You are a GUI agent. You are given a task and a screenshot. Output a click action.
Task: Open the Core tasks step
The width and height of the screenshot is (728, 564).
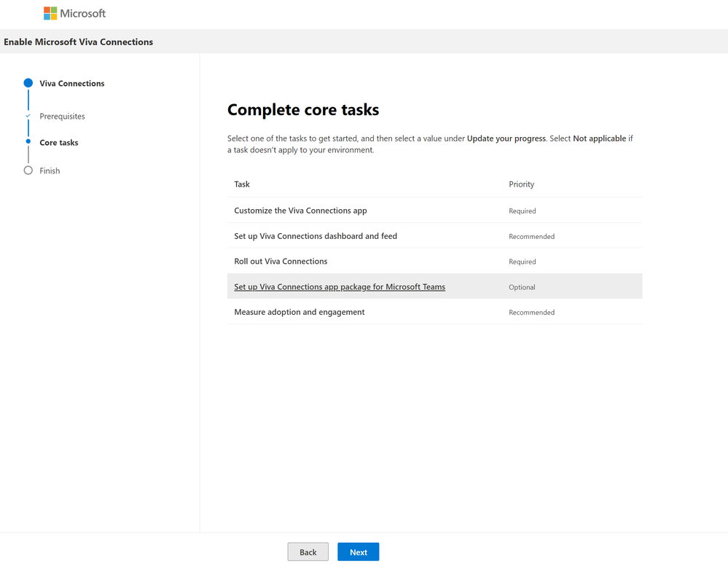click(59, 143)
